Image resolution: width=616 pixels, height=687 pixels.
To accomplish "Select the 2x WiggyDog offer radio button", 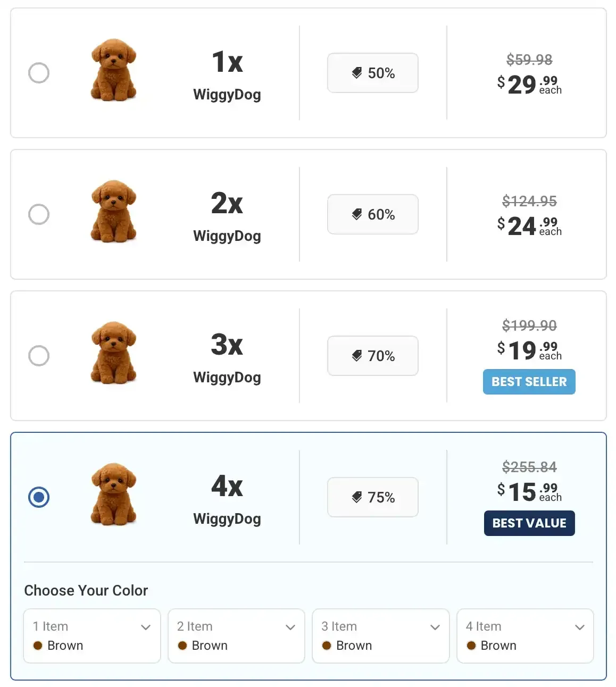I will 38,214.
